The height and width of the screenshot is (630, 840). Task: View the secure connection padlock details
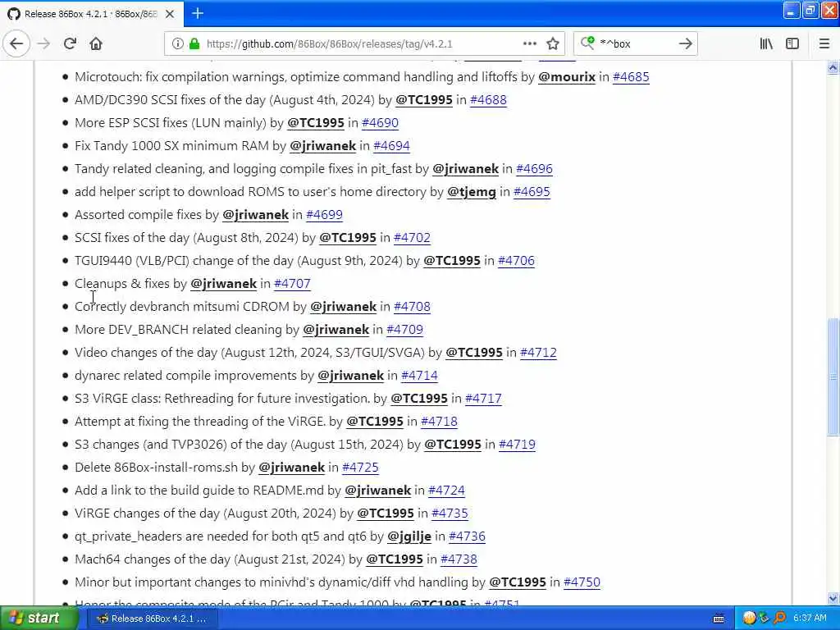194,44
